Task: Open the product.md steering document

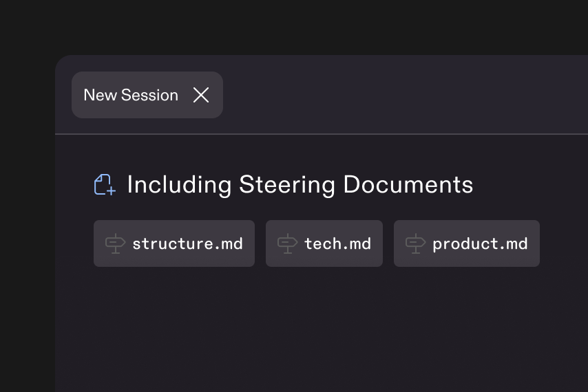Action: click(x=466, y=243)
